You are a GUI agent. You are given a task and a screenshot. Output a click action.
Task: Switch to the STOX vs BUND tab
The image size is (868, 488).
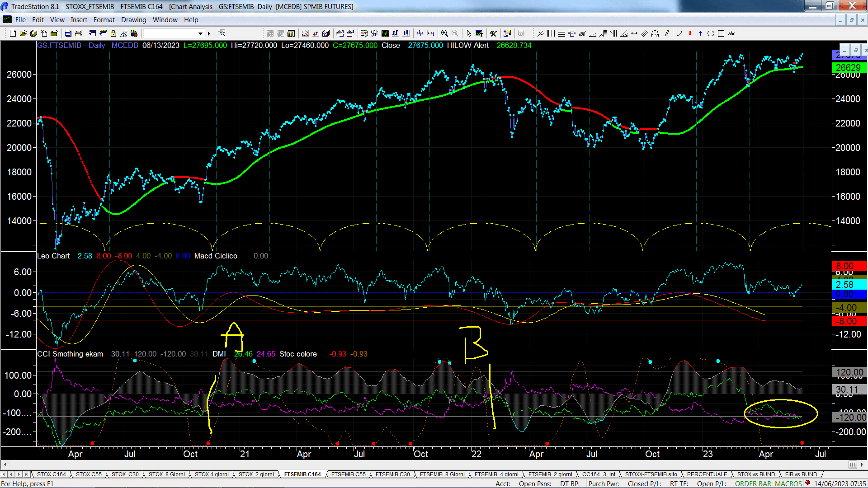[x=756, y=474]
